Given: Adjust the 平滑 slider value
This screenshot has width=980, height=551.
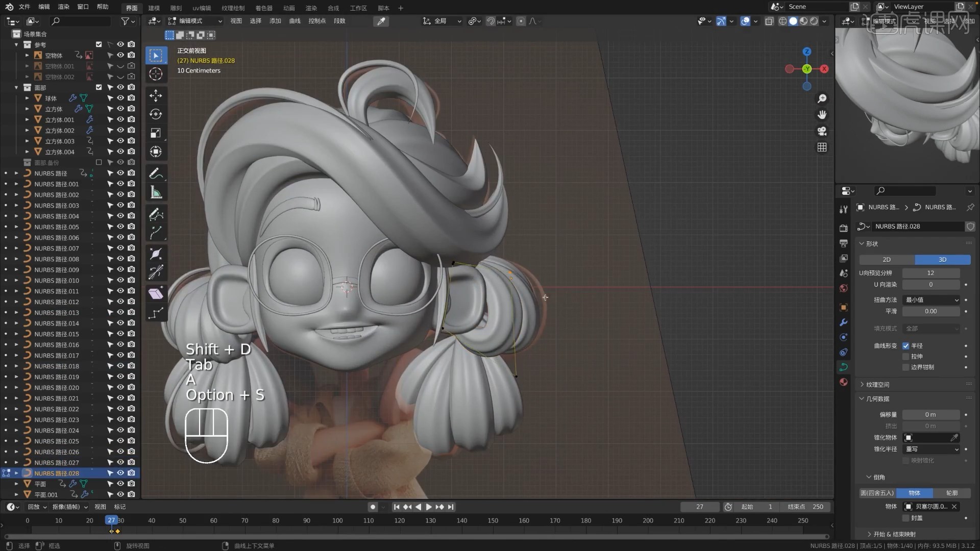Looking at the screenshot, I should click(932, 311).
